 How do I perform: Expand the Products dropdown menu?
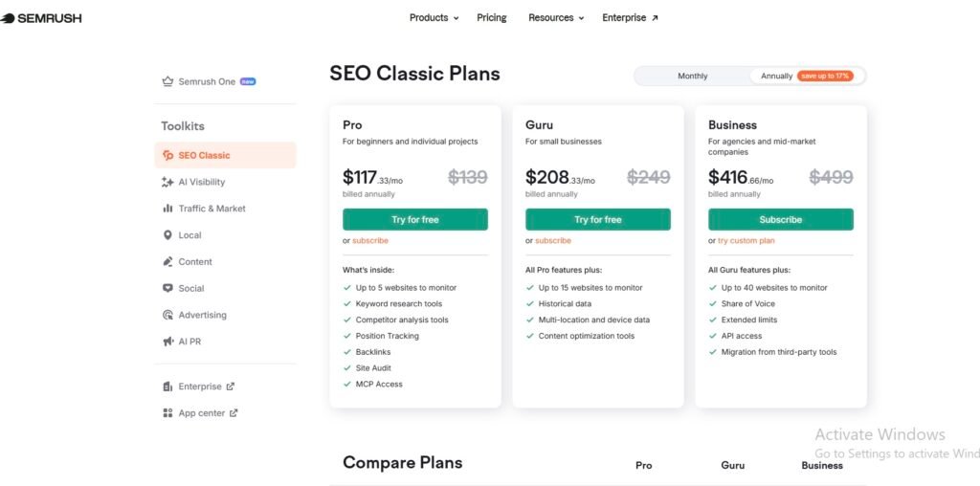(434, 18)
